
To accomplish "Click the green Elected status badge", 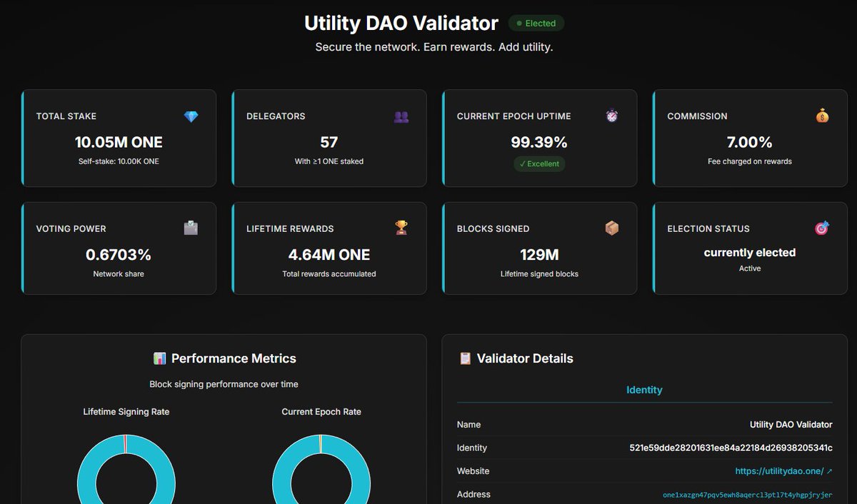I will click(x=536, y=24).
